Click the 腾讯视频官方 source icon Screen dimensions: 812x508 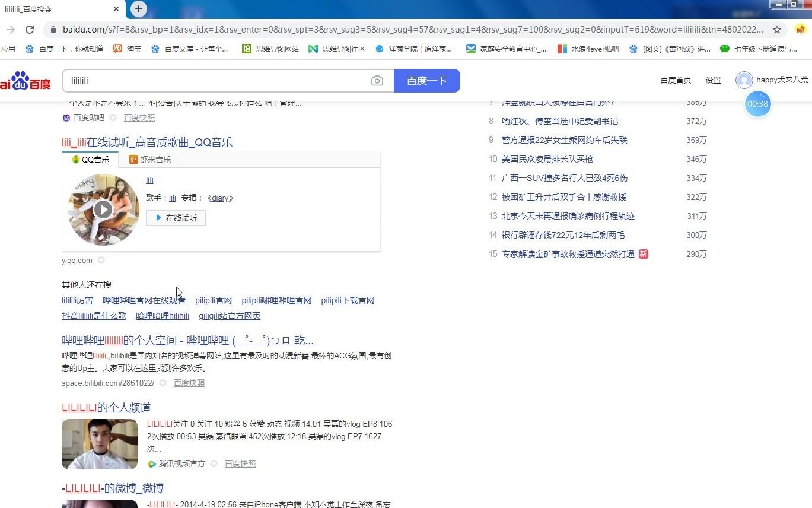(x=152, y=463)
